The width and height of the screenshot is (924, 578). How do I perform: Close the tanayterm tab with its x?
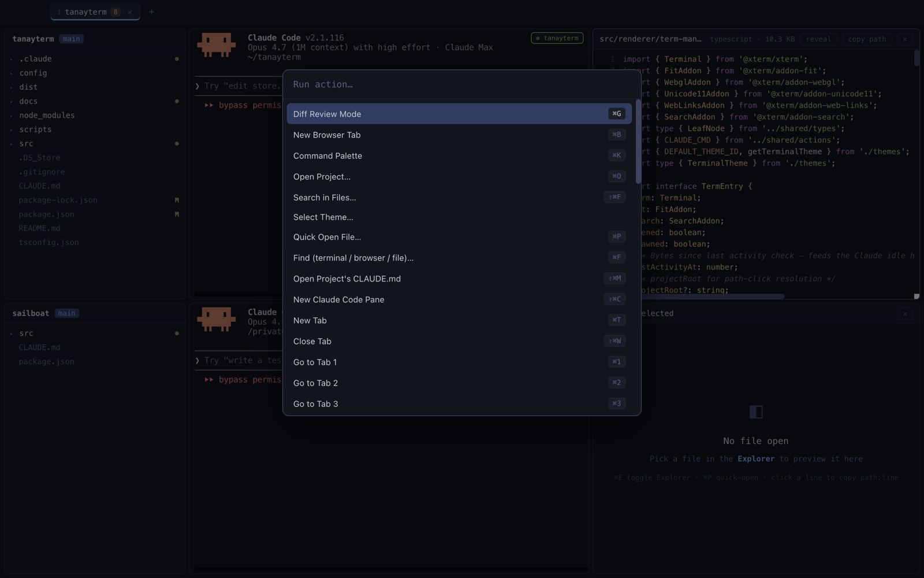click(x=130, y=12)
